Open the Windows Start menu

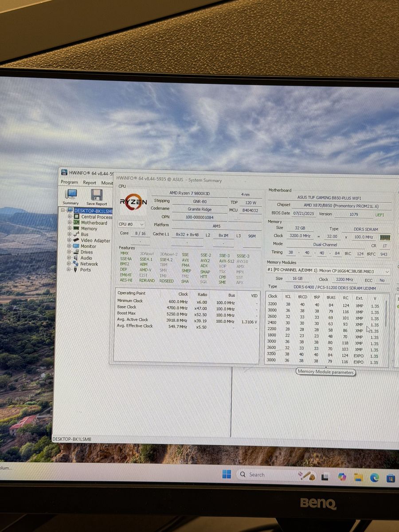coord(227,475)
